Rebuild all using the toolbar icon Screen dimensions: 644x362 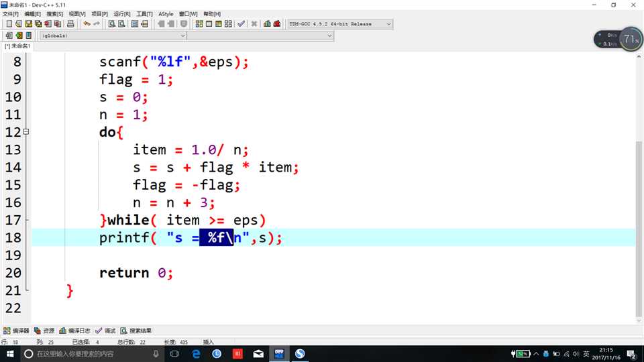pyautogui.click(x=228, y=24)
